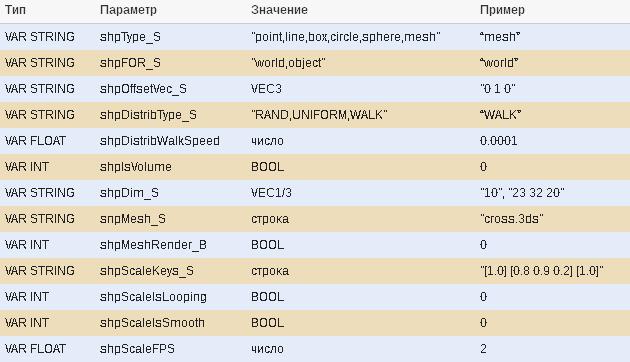Screen dimensions: 630x362
Task: Click the Тип column header
Action: (x=15, y=10)
